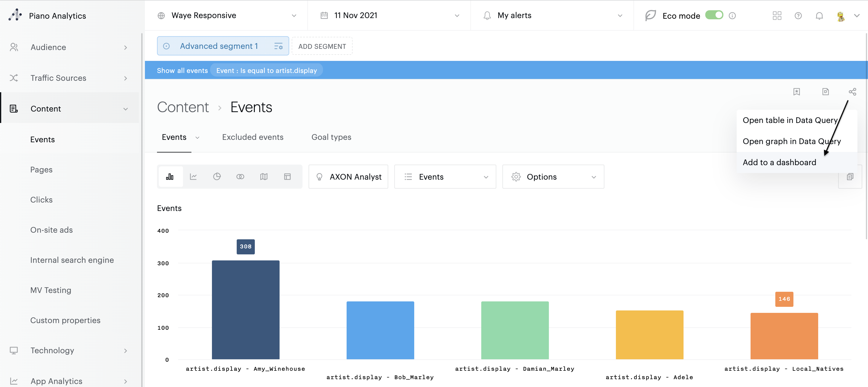Expand the Options dropdown

tap(553, 177)
